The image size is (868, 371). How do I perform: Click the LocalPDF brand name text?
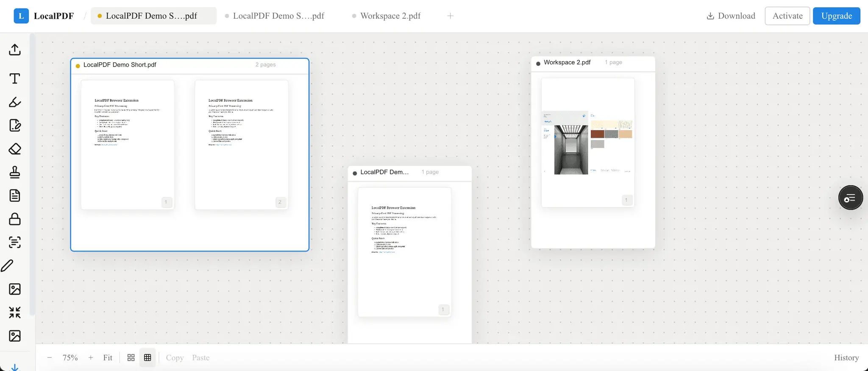point(54,16)
